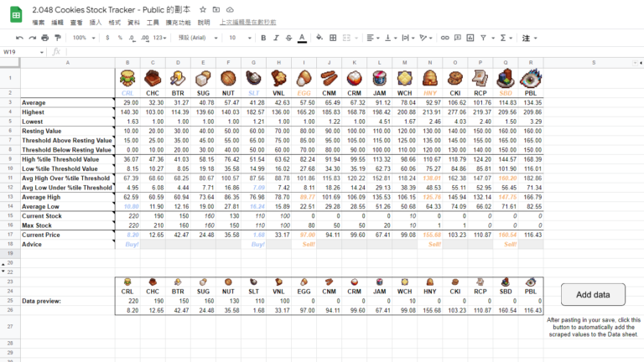Click the Undo icon in toolbar
This screenshot has height=362, width=644.
19,38
